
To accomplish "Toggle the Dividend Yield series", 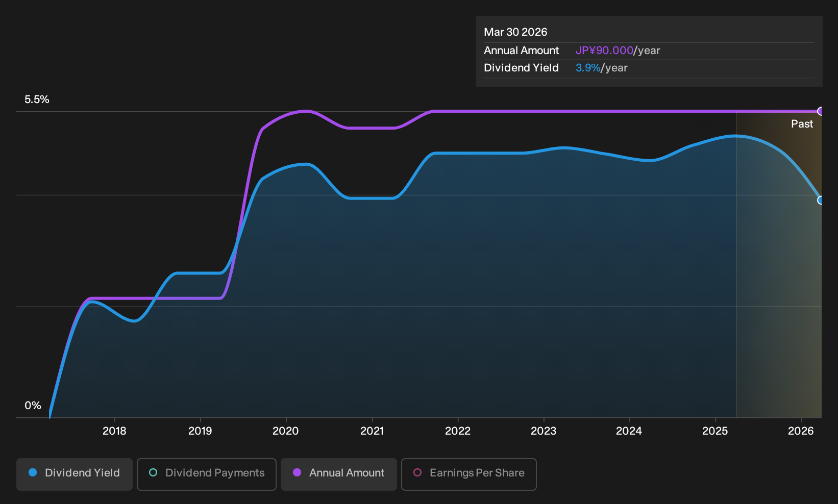I will click(x=75, y=474).
